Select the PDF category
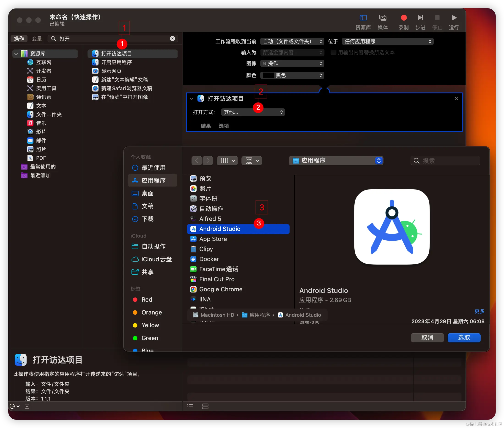The width and height of the screenshot is (504, 428). (x=36, y=158)
